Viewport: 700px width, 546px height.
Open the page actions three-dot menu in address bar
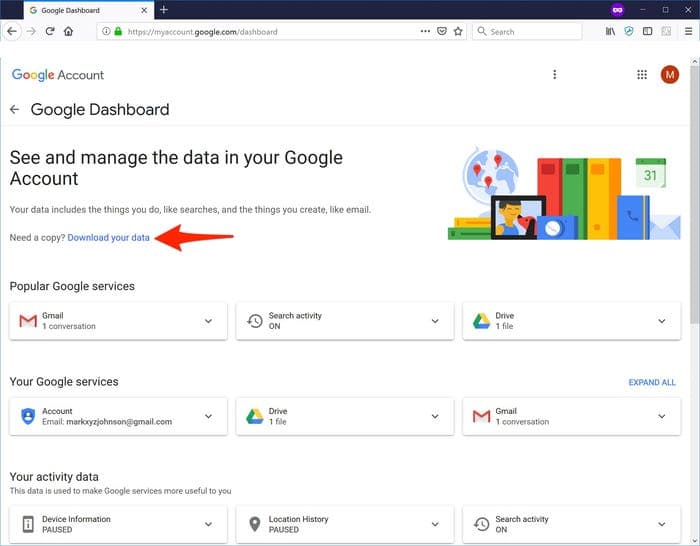tap(425, 31)
